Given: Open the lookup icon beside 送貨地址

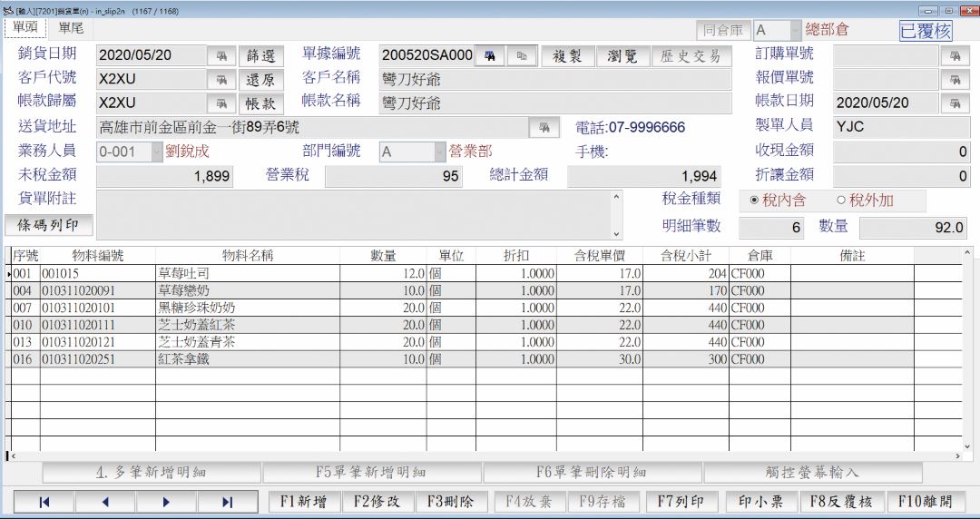Looking at the screenshot, I should click(544, 128).
